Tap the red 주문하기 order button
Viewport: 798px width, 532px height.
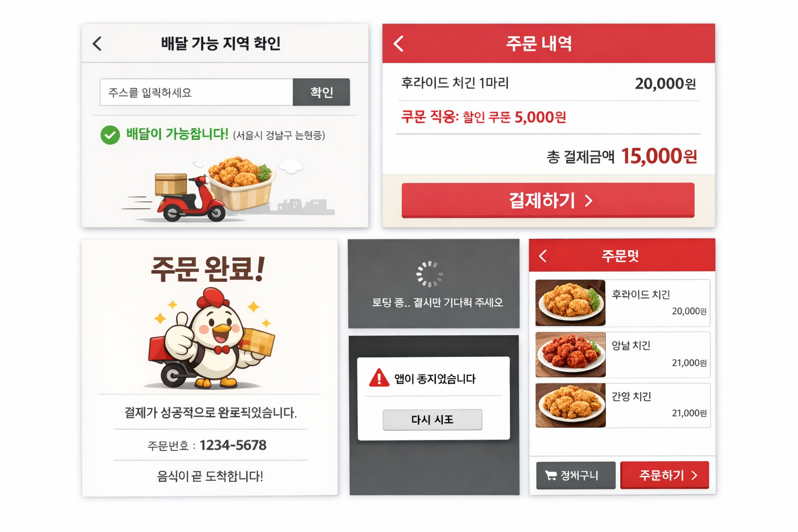[x=665, y=475]
